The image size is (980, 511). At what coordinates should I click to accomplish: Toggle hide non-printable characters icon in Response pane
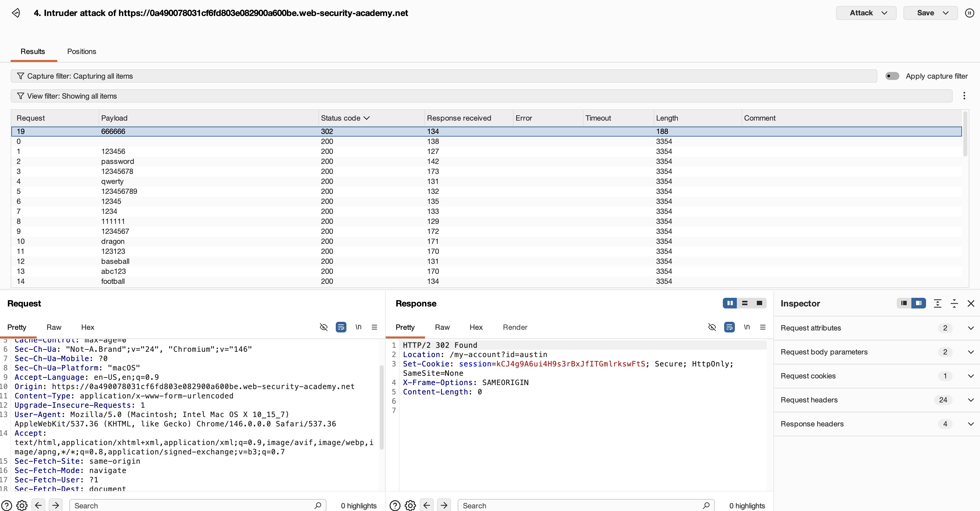[712, 327]
